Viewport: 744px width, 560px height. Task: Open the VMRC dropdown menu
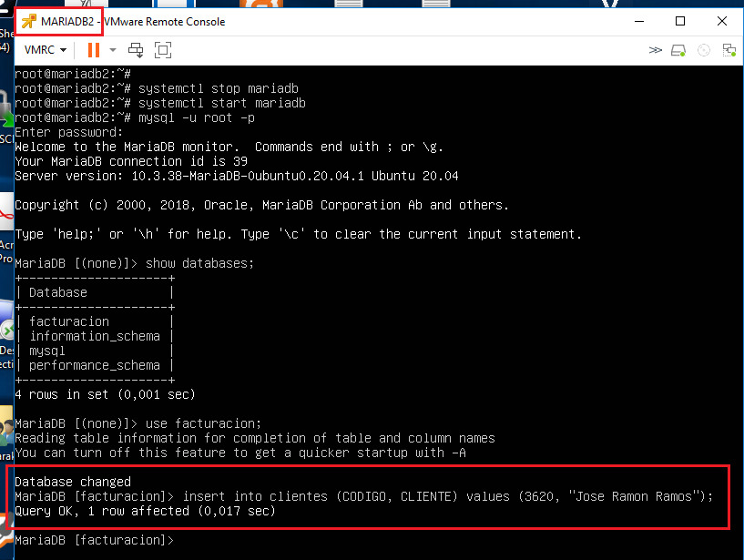tap(46, 49)
